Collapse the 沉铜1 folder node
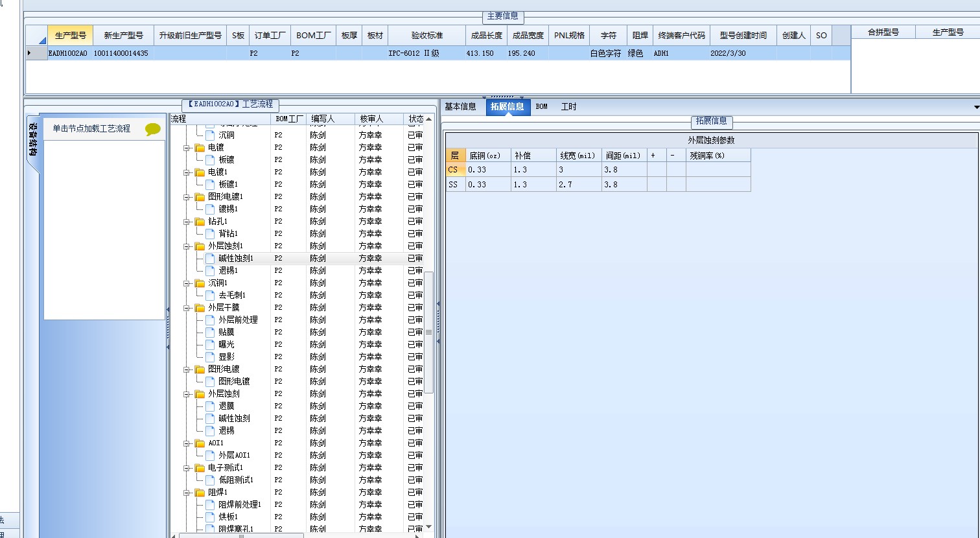Screen dimensions: 980x538 click(x=187, y=283)
